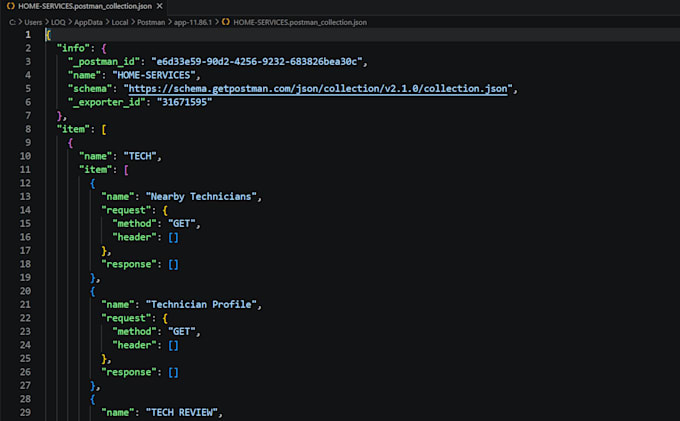Image resolution: width=680 pixels, height=421 pixels.
Task: Click the "item" key on line 11
Action: (95, 170)
